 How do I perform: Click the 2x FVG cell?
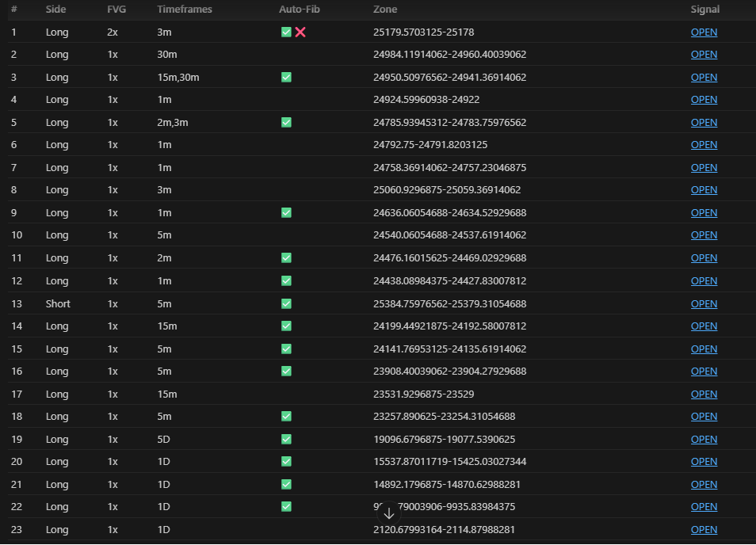(113, 32)
